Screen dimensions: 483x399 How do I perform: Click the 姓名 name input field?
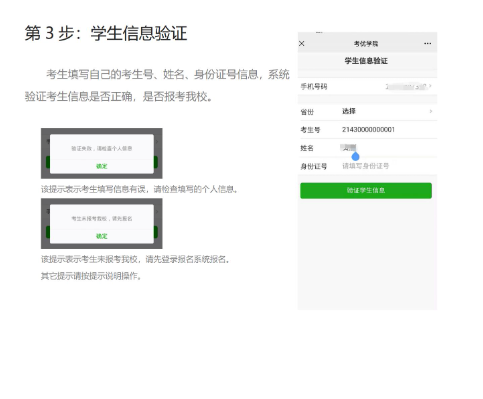[367, 148]
